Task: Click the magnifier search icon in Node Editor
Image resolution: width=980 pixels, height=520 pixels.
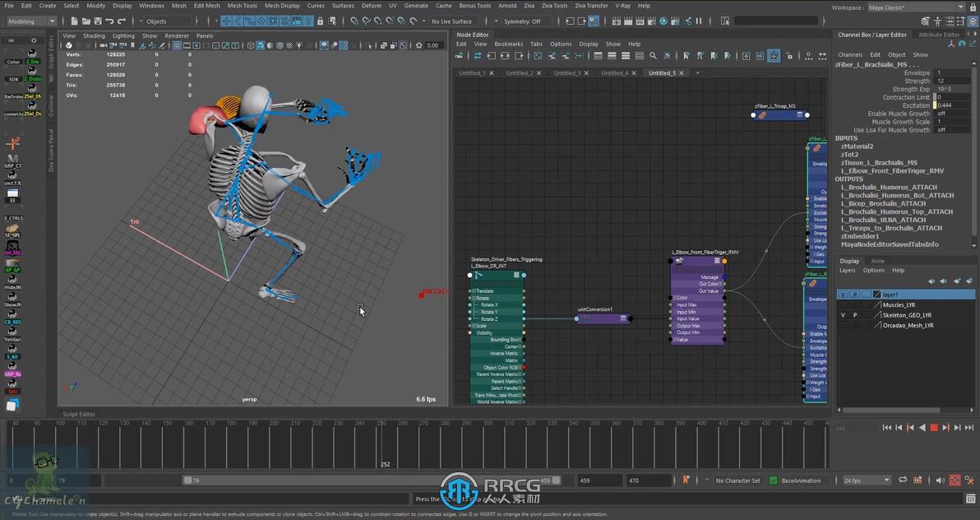Action: tap(653, 56)
